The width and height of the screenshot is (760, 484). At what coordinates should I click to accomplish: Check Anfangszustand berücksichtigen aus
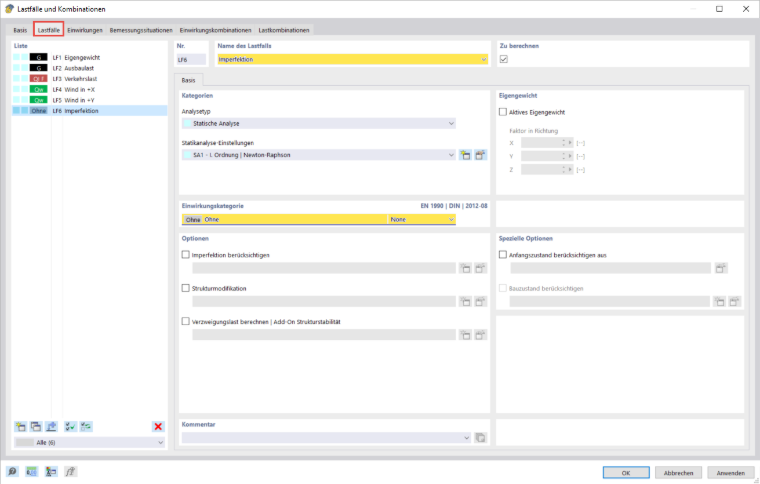pos(503,254)
